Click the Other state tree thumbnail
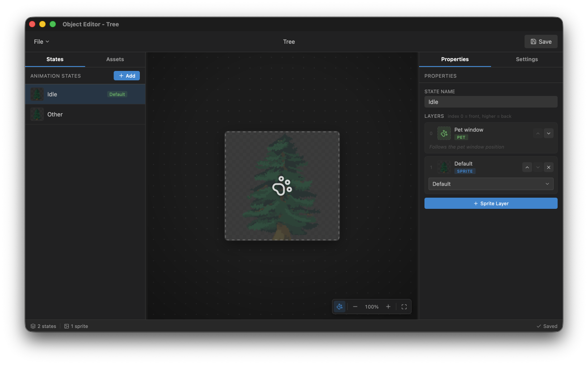 (37, 114)
